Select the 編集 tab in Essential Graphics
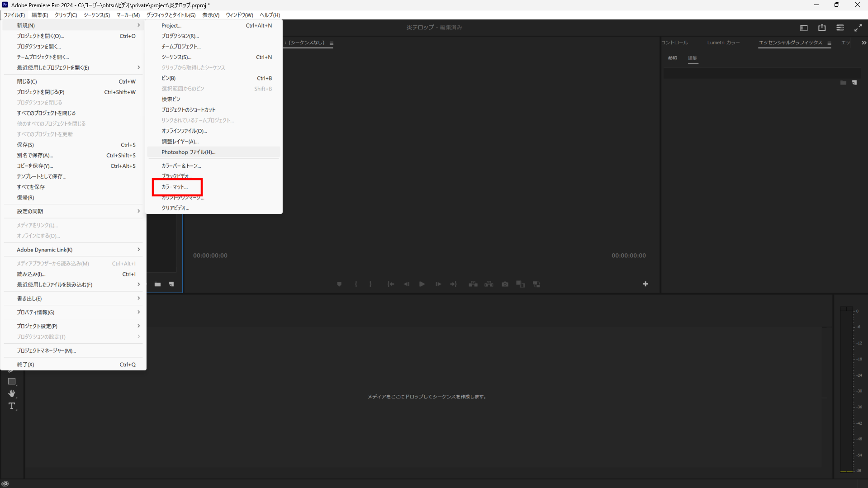The image size is (868, 488). (693, 58)
